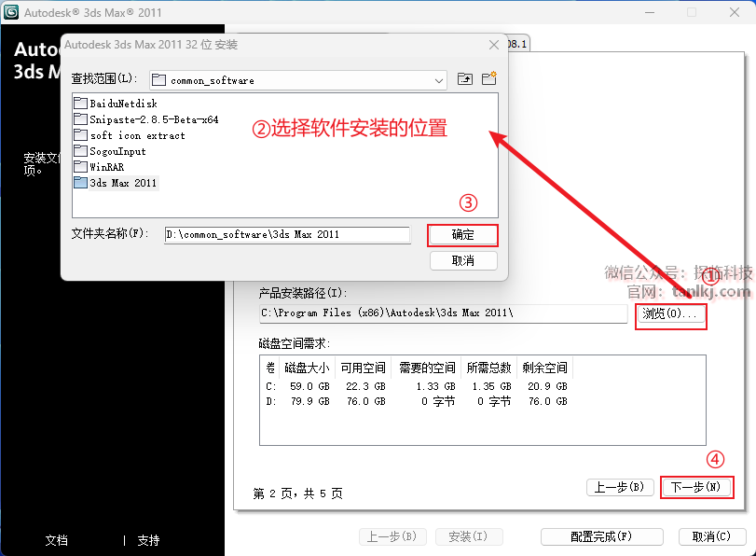Click the folder icon in 查找范围 box
Viewport: 756px width, 556px height.
tap(159, 80)
